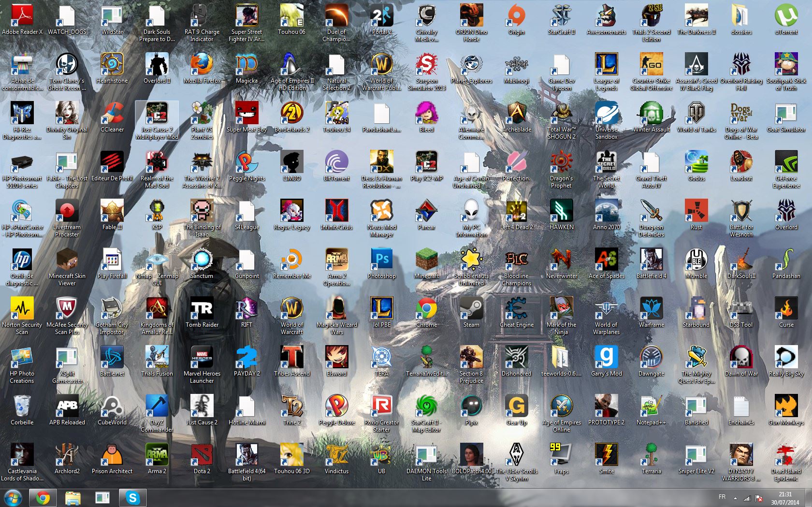Open the Grand Theft Auto IV shortcut
The width and height of the screenshot is (812, 507).
pos(652,169)
